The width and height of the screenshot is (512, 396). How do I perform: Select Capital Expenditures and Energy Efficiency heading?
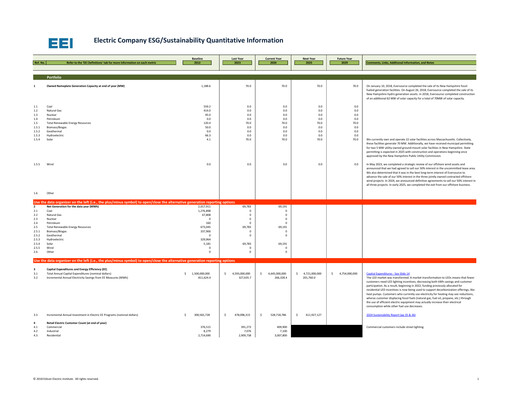(77, 269)
